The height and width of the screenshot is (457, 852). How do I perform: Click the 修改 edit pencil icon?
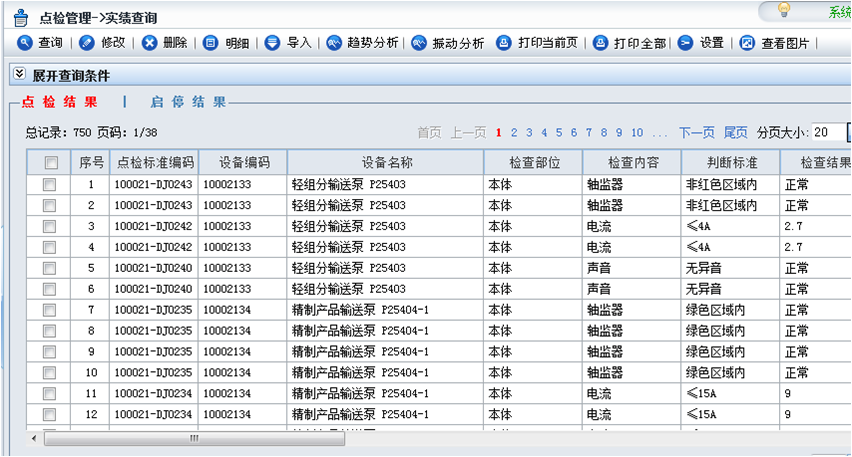(87, 43)
